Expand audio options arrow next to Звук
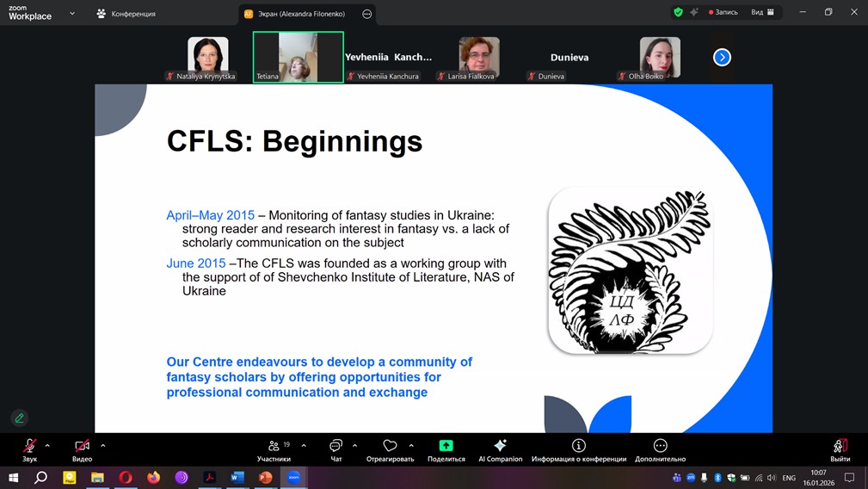The image size is (868, 489). point(47,446)
